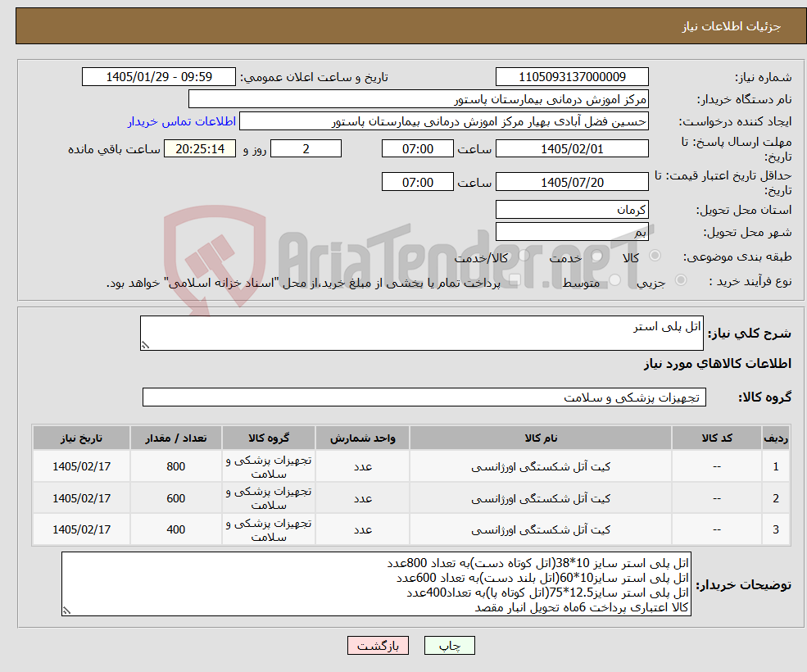Click the response deadline hour field 07:00

[x=417, y=149]
